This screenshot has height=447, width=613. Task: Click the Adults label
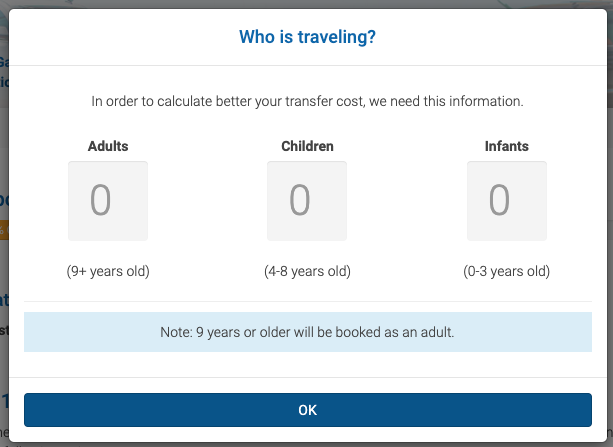point(108,146)
